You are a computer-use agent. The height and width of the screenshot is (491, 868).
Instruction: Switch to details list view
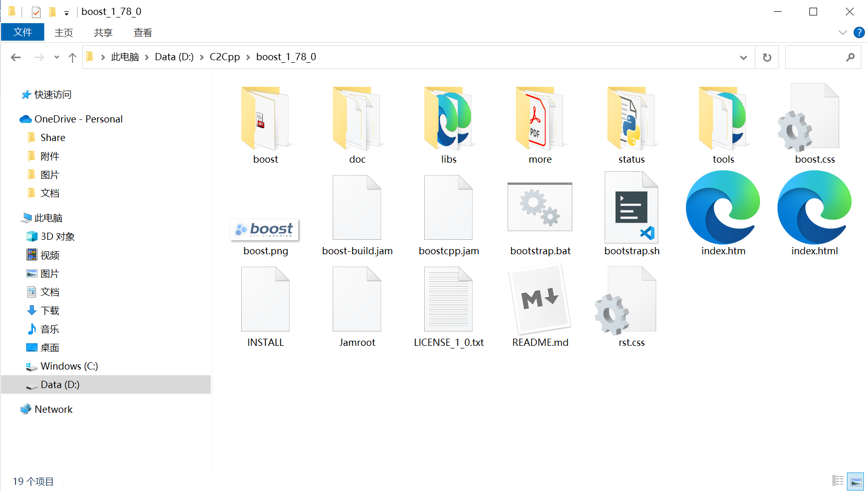[838, 481]
